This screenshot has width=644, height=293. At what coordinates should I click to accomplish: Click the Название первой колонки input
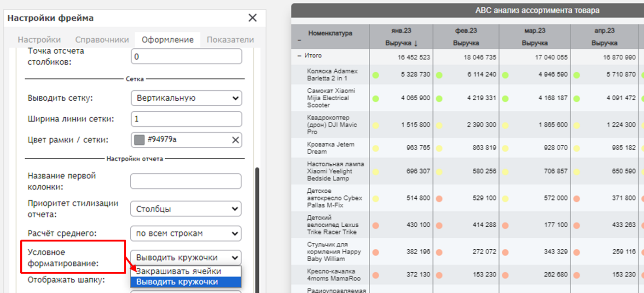[x=186, y=181]
